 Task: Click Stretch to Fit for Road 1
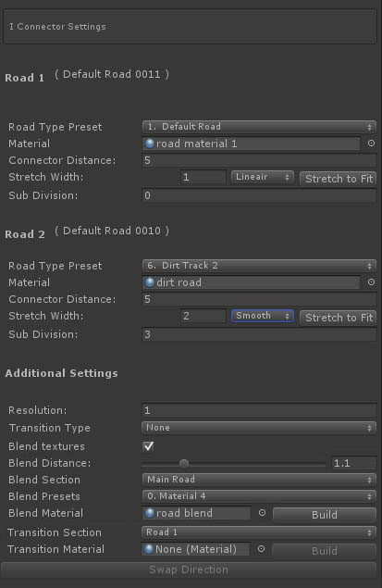tap(339, 179)
